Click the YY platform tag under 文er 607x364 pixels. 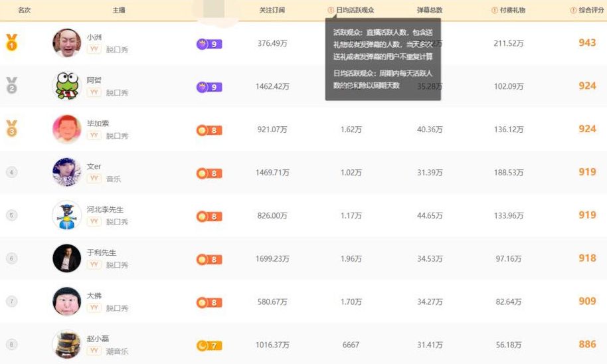click(94, 178)
